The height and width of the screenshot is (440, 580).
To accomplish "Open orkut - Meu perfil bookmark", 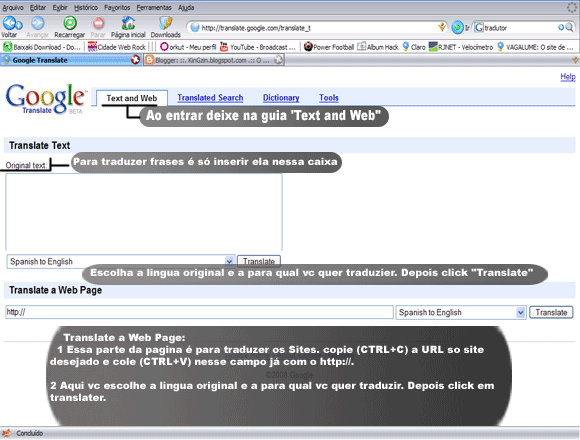I will [188, 47].
